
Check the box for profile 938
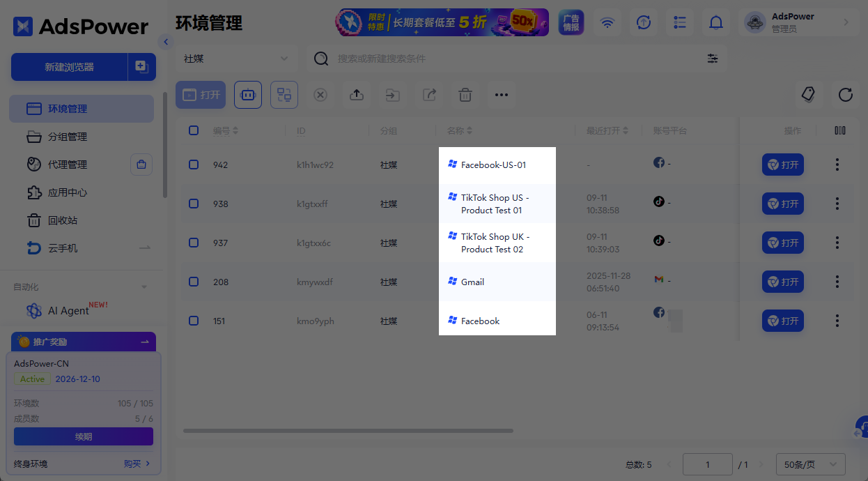[x=194, y=204]
